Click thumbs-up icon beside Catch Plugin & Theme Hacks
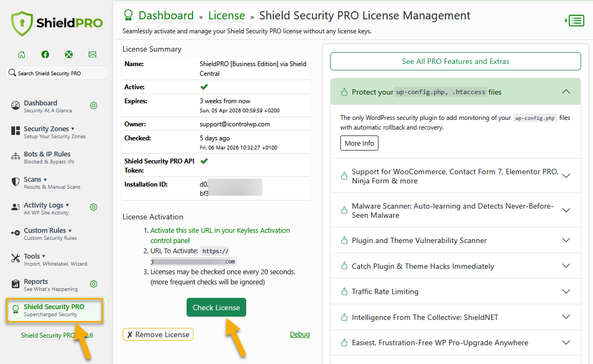 (344, 266)
